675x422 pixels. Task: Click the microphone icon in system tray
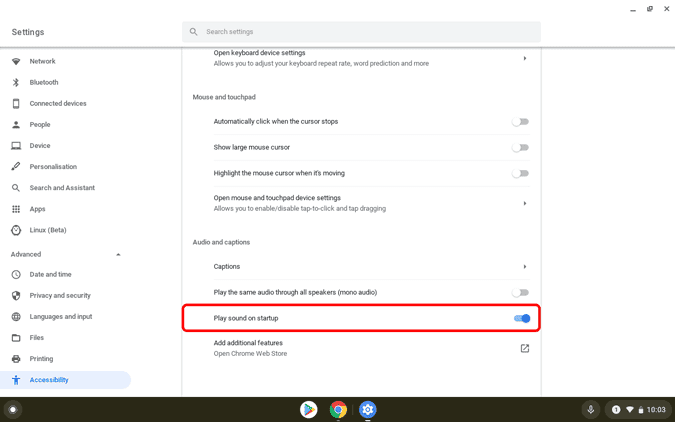pyautogui.click(x=591, y=410)
